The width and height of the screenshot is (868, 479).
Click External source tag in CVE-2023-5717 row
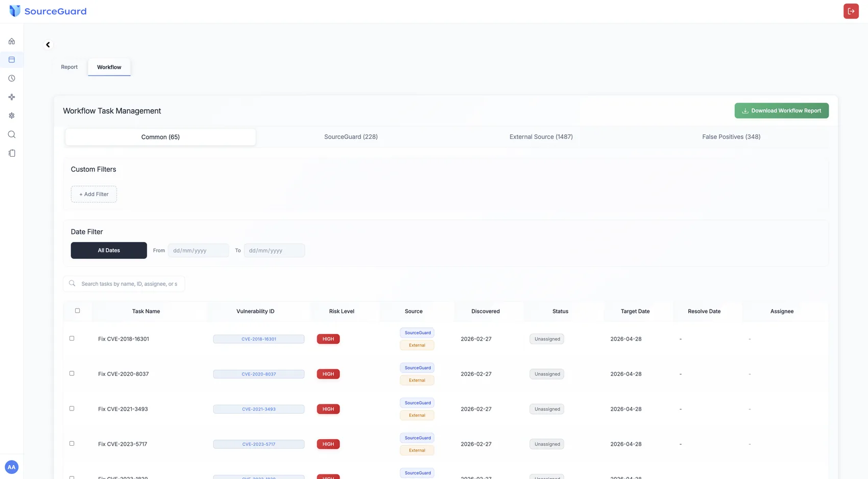coord(417,450)
